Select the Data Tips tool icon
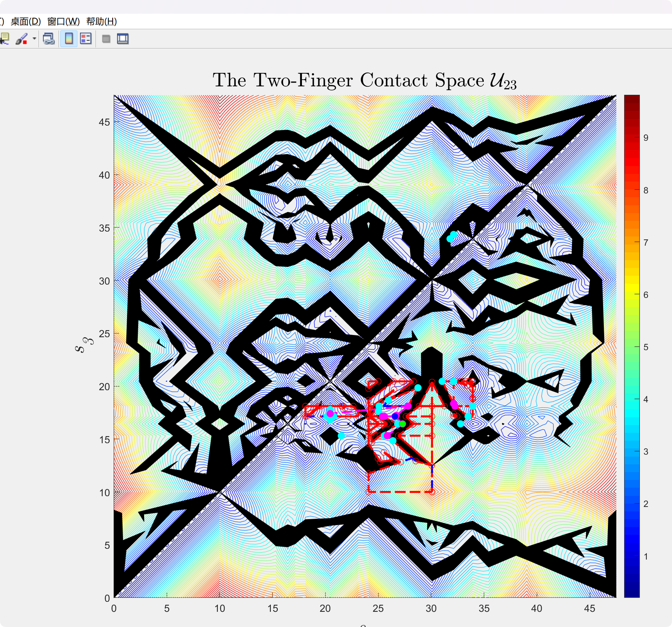Image resolution: width=672 pixels, height=627 pixels. click(4, 39)
